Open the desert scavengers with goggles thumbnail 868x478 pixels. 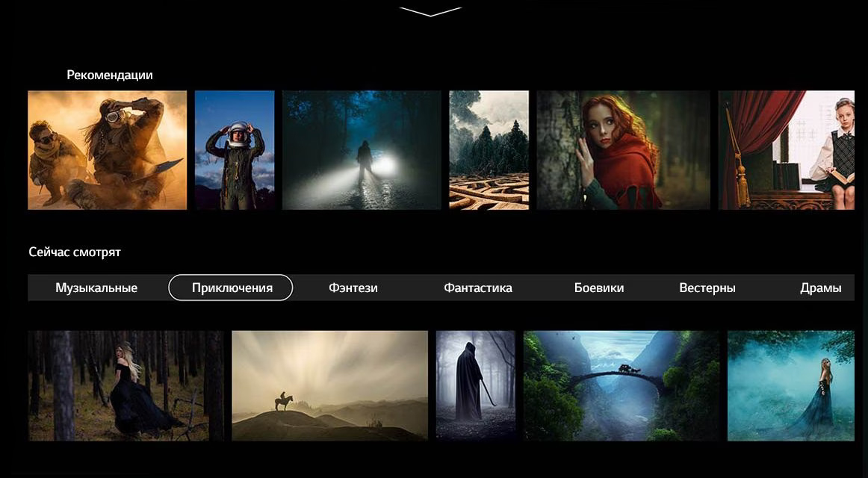[108, 150]
